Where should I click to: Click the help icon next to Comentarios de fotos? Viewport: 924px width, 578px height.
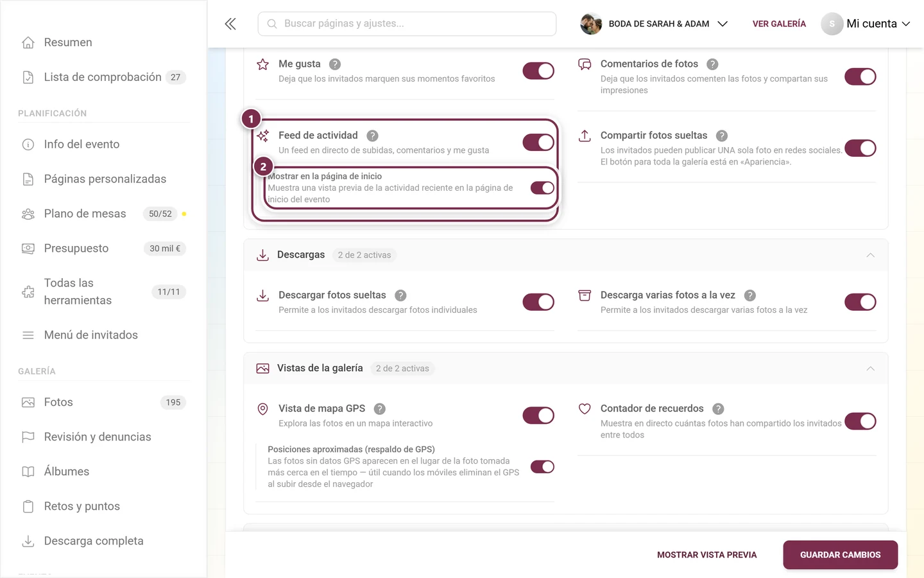click(x=712, y=64)
